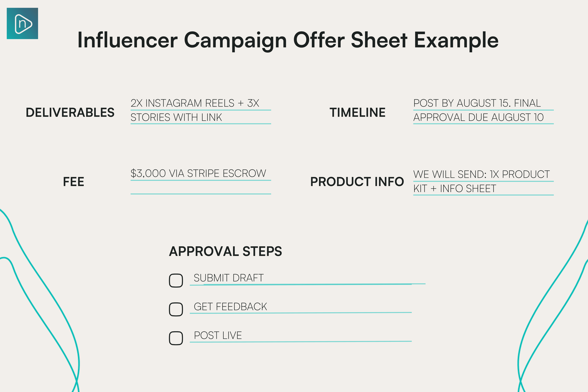Select the Post By August 15 field
This screenshot has width=588, height=392.
coord(483,104)
